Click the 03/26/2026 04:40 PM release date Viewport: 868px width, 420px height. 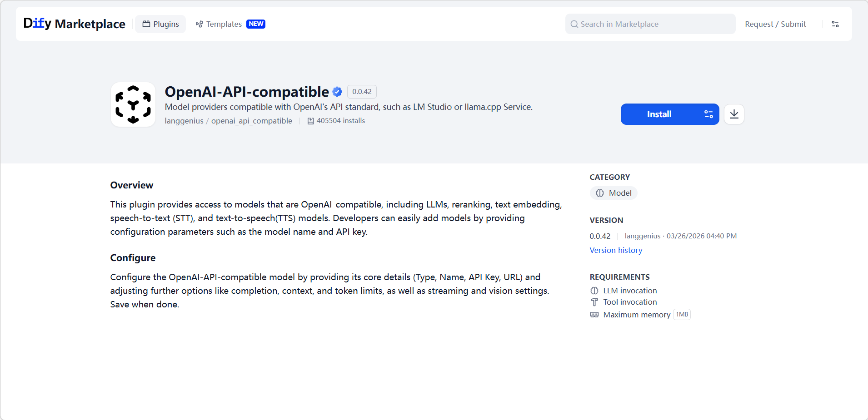[x=702, y=236]
